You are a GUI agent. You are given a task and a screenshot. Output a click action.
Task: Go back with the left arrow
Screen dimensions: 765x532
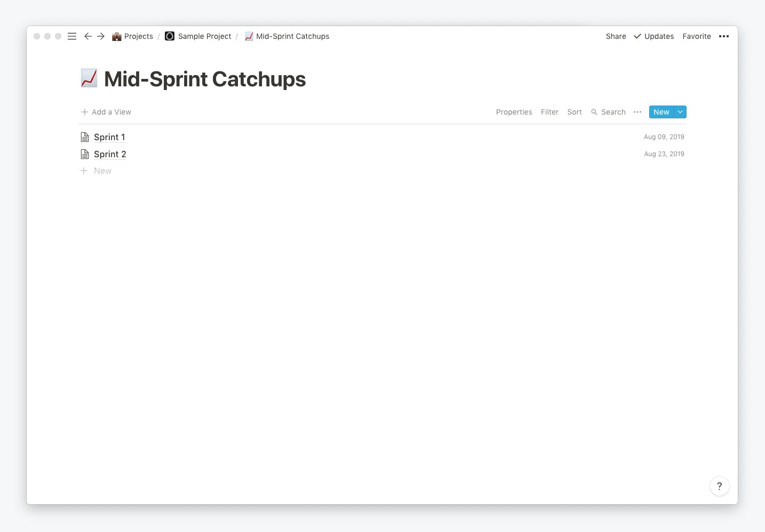(88, 36)
